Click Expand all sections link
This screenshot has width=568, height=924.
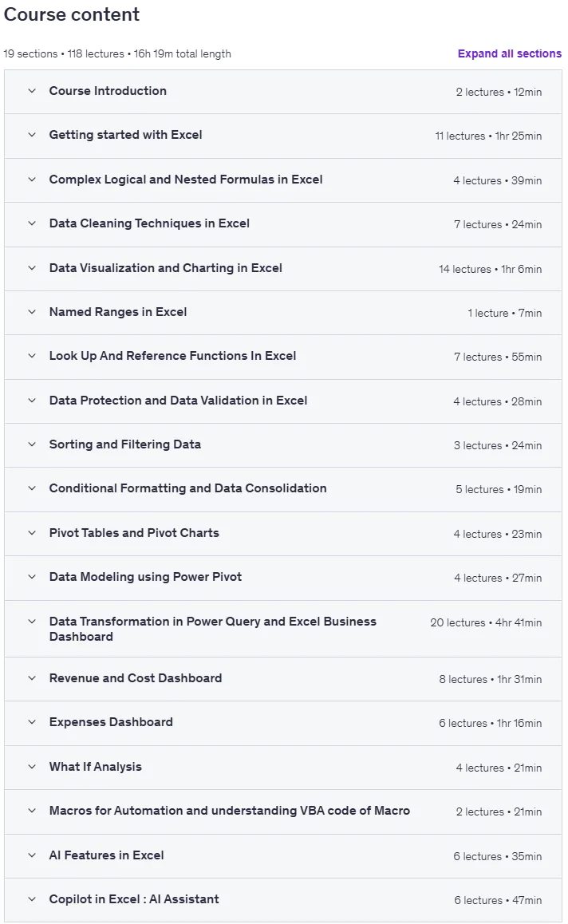coord(509,53)
